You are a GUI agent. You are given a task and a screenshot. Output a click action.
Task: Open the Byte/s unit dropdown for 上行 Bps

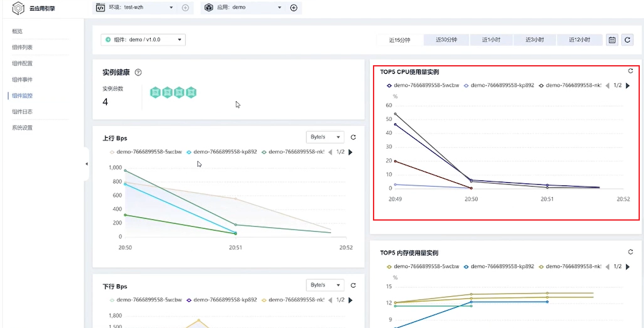(325, 137)
